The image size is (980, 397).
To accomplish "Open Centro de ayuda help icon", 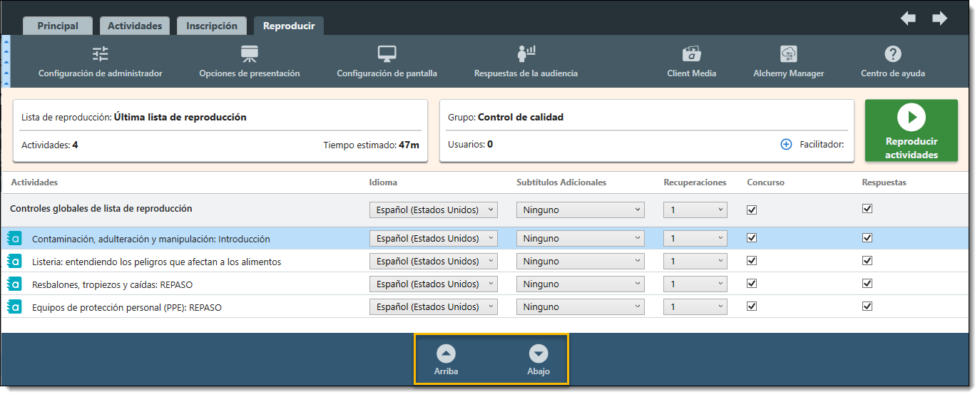I will [892, 54].
